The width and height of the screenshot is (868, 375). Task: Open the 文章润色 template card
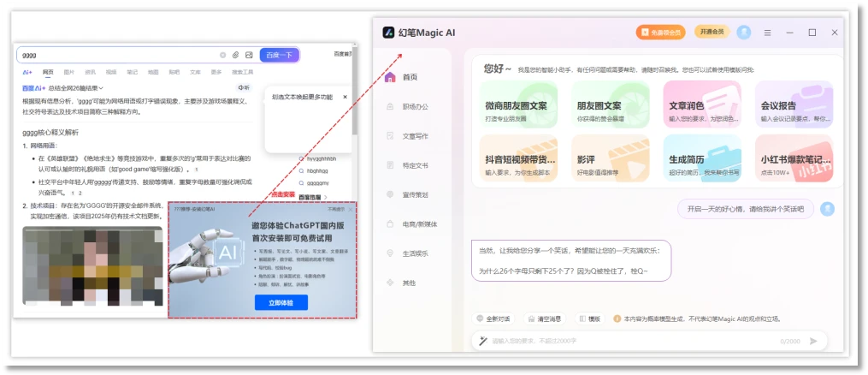[x=702, y=104]
